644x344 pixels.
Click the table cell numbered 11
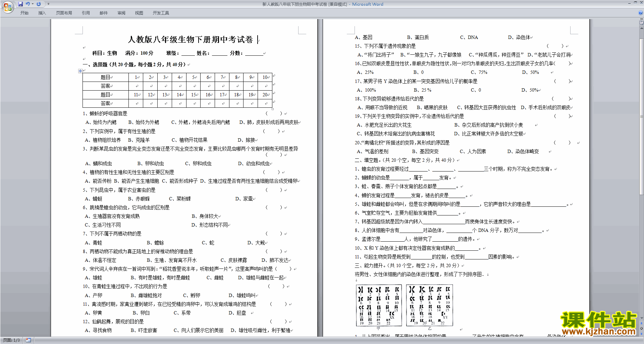(136, 95)
